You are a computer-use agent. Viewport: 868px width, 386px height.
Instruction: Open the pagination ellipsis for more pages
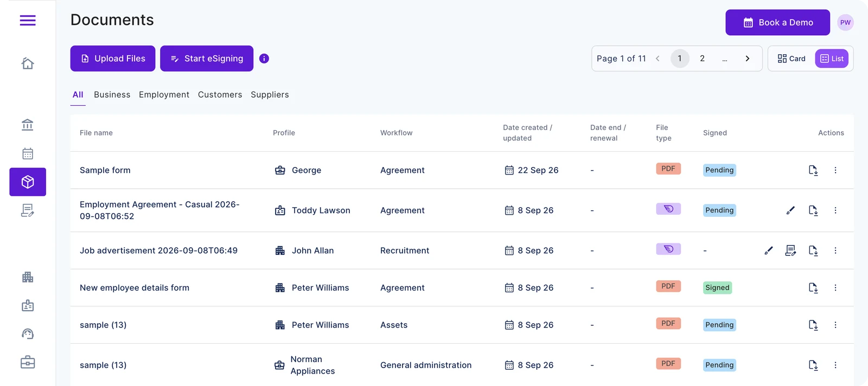(725, 59)
